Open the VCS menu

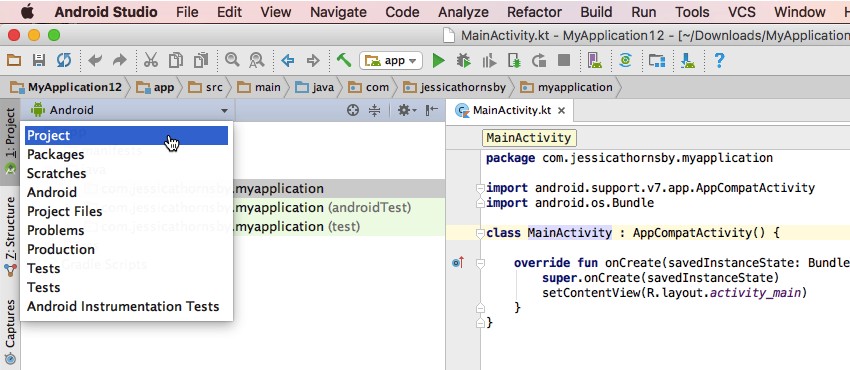point(741,12)
